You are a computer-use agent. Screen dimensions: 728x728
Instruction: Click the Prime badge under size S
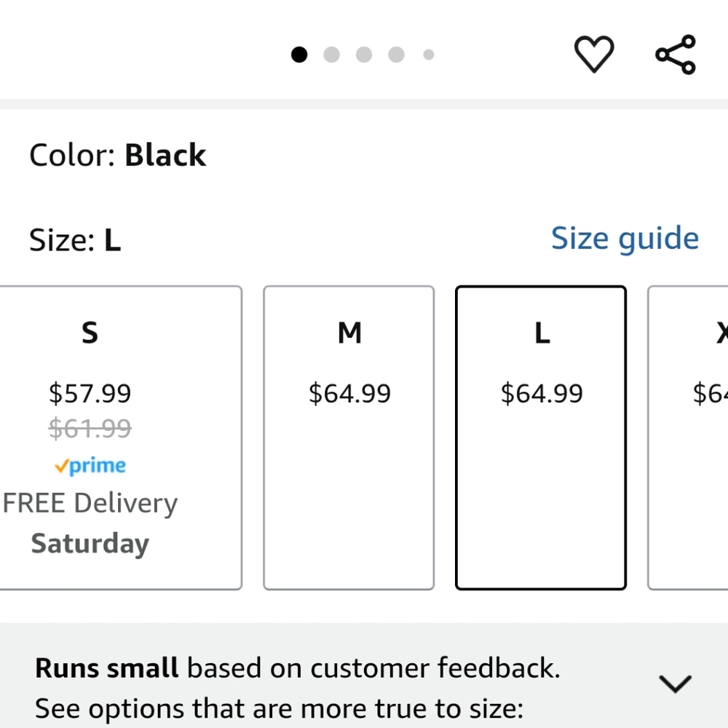[x=90, y=465]
